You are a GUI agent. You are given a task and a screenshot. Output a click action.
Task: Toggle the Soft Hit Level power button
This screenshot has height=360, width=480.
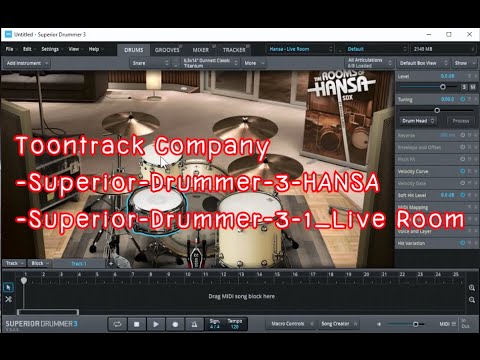click(x=462, y=195)
